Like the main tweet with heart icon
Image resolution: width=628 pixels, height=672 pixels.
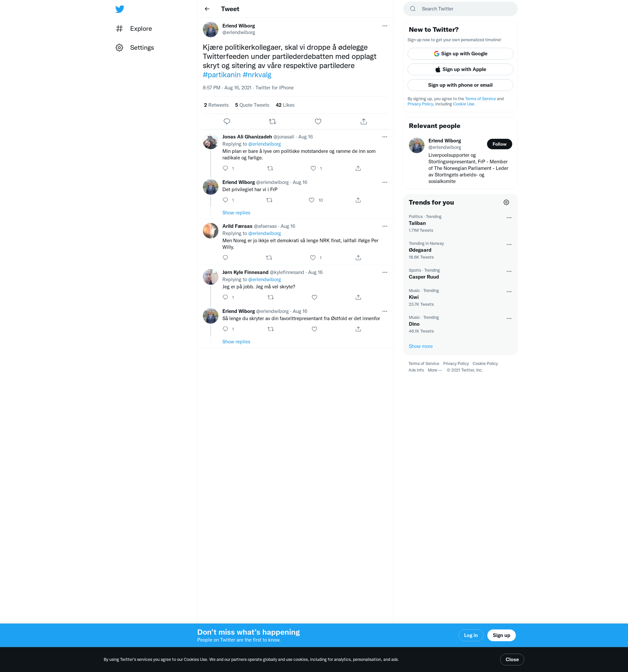click(318, 121)
